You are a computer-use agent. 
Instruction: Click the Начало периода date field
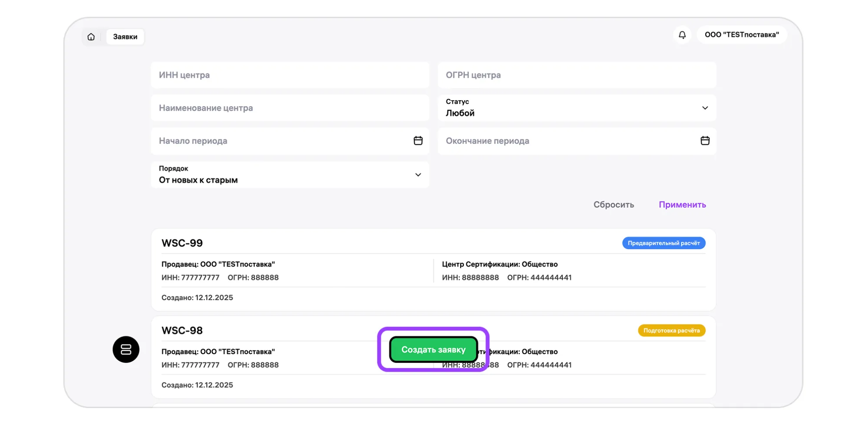(x=278, y=141)
